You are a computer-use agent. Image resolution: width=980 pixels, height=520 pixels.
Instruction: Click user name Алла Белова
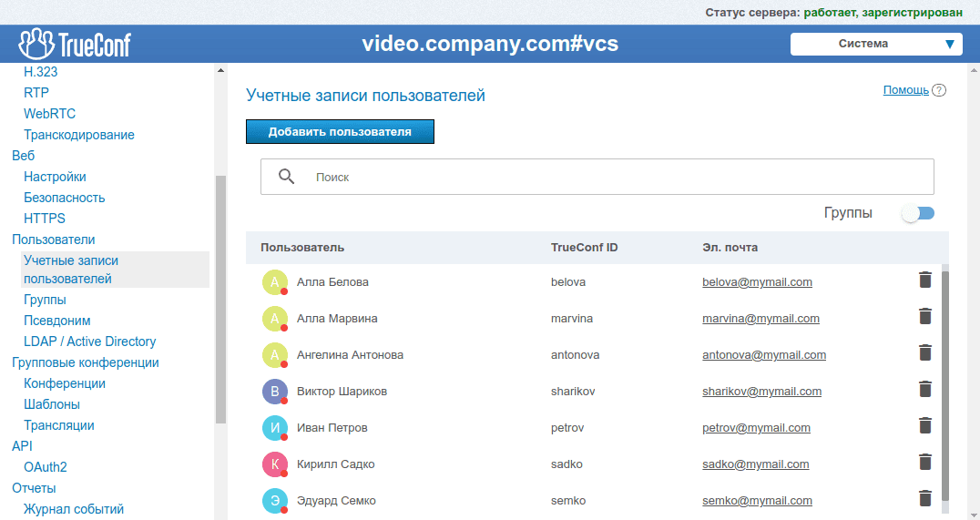click(x=332, y=282)
